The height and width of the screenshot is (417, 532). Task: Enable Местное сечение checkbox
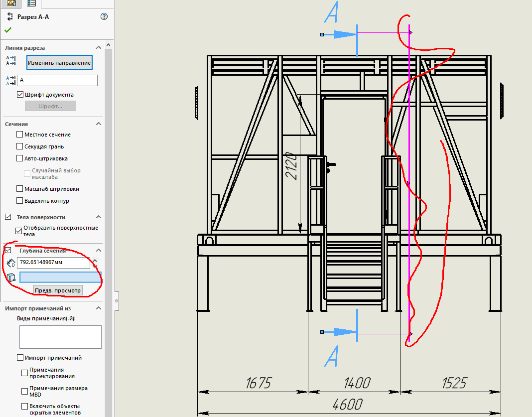pyautogui.click(x=20, y=135)
